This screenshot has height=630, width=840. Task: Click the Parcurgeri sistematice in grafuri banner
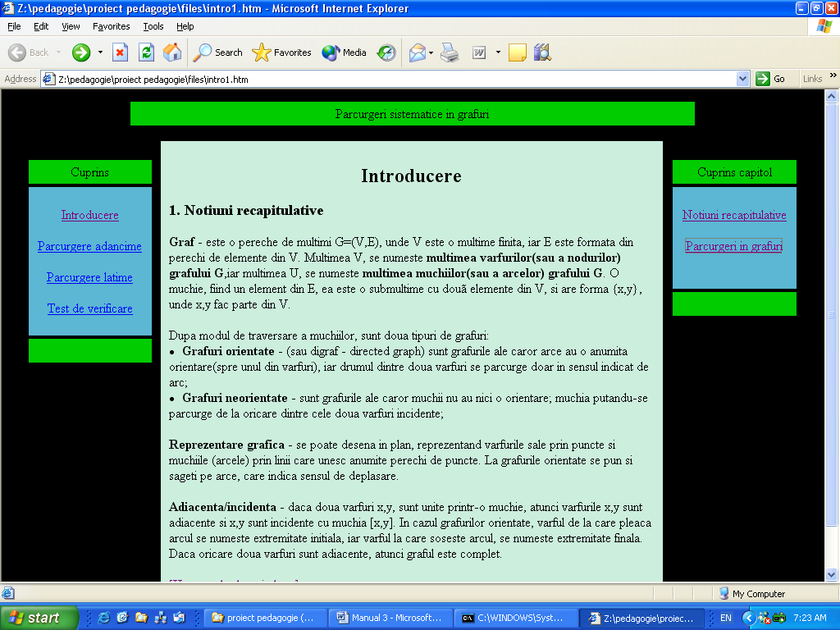point(412,113)
